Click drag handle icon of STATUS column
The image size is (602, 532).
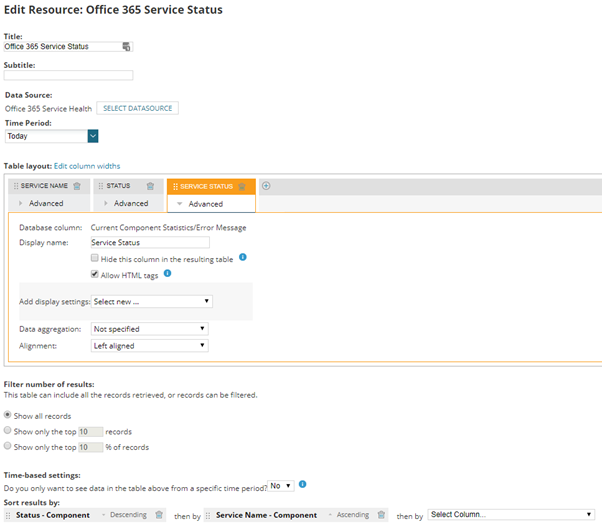tap(101, 186)
